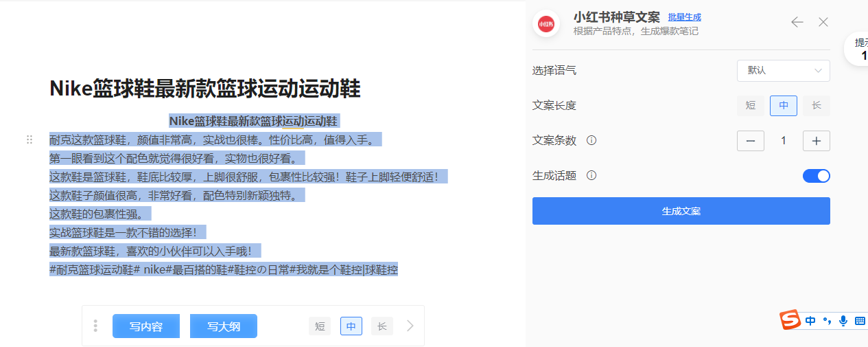Viewport: 868px width, 347px height.
Task: Click the line 这款鞋是篮球鞋，鞋底比较厚
Action: click(248, 177)
